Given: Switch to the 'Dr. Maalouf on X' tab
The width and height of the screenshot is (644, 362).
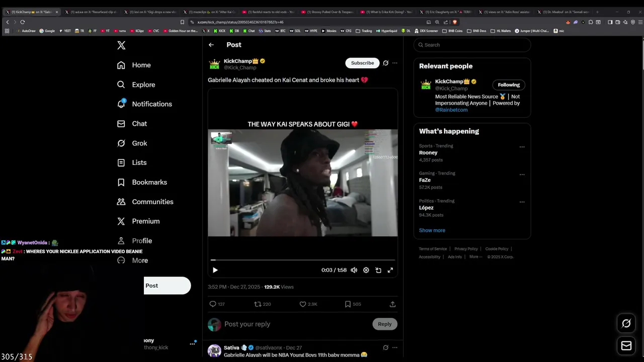Looking at the screenshot, I should (566, 12).
